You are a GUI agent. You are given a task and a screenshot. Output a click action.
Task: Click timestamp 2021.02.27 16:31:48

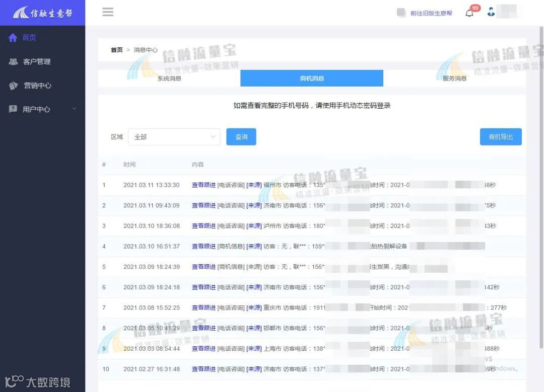point(152,369)
